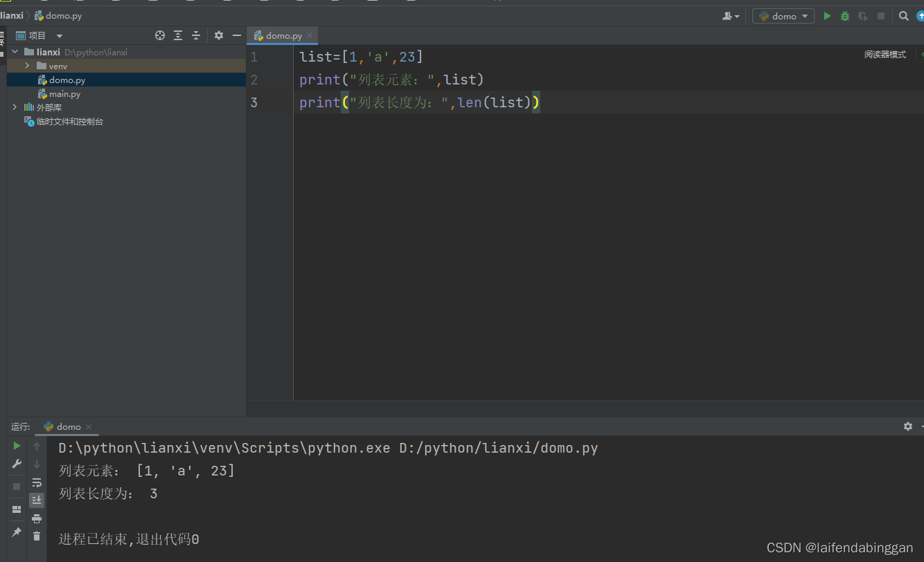Select the venv folder row
This screenshot has height=562, width=924.
[x=126, y=66]
